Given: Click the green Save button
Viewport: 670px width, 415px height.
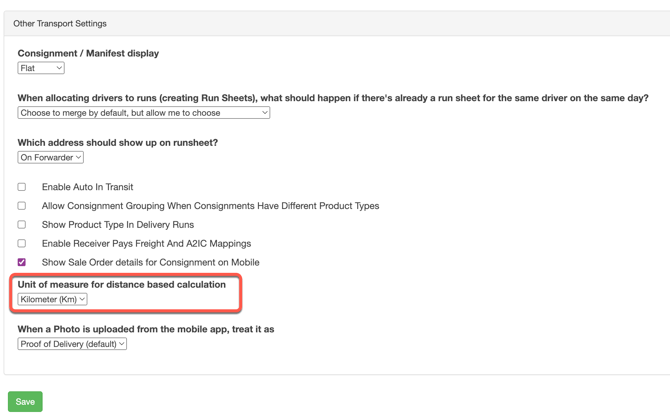Looking at the screenshot, I should pyautogui.click(x=25, y=402).
